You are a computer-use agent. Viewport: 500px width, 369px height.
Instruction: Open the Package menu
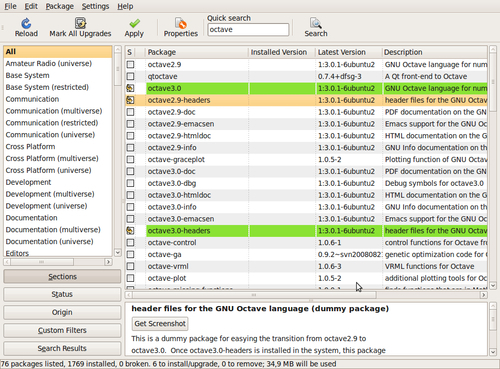60,6
